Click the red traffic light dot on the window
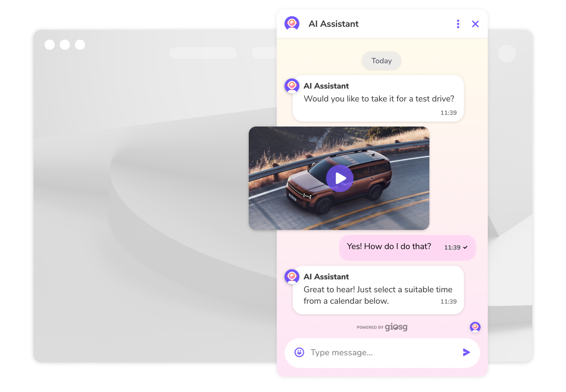This screenshot has height=392, width=566. [50, 44]
